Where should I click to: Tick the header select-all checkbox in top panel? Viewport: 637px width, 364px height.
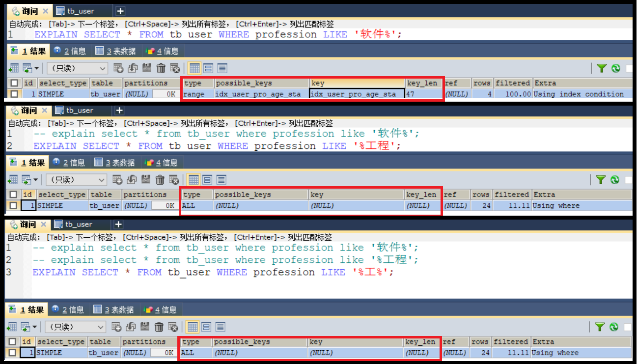click(14, 83)
